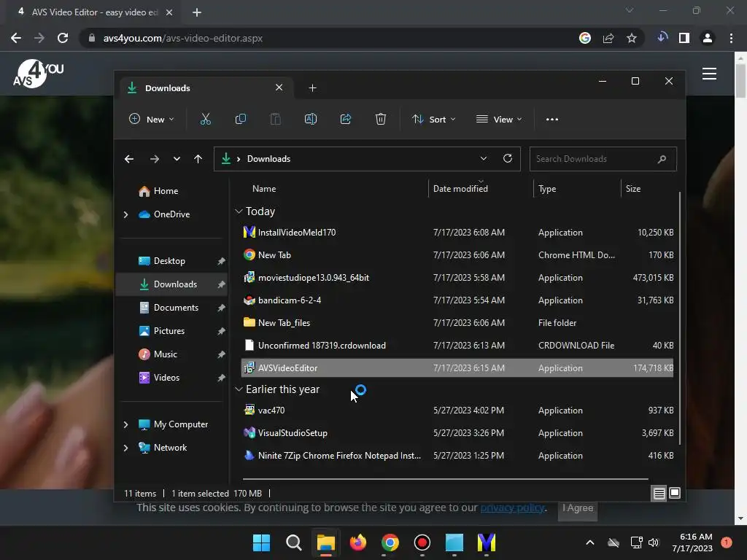This screenshot has width=747, height=560.
Task: Click the Delete trash can icon
Action: click(380, 119)
